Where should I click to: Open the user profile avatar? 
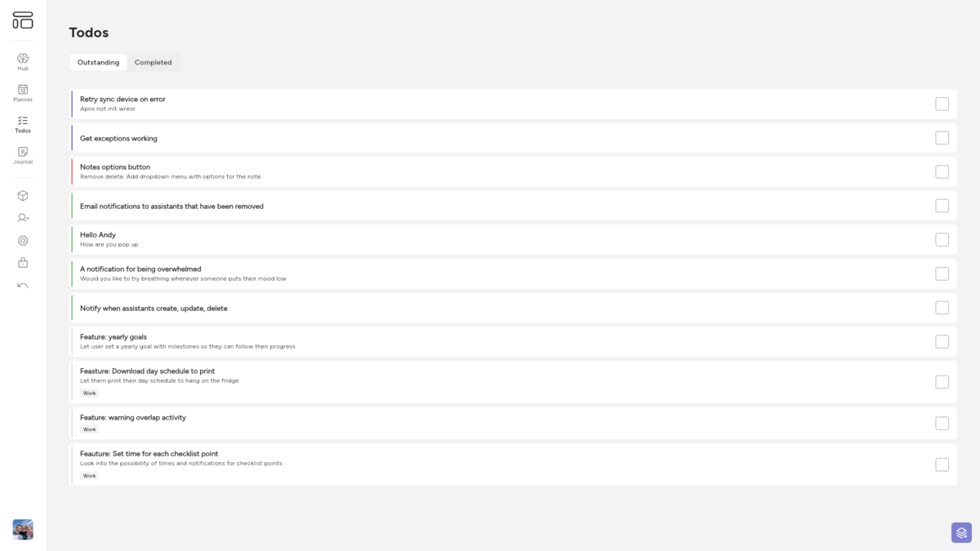[23, 529]
